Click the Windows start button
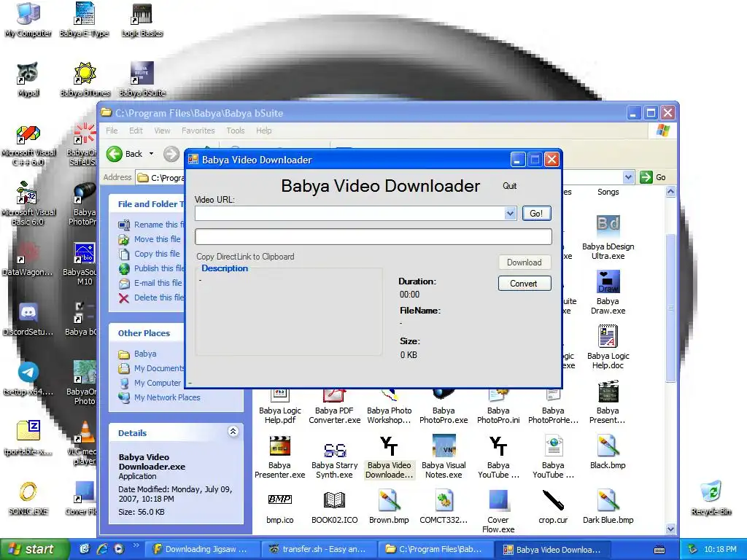 tap(34, 549)
